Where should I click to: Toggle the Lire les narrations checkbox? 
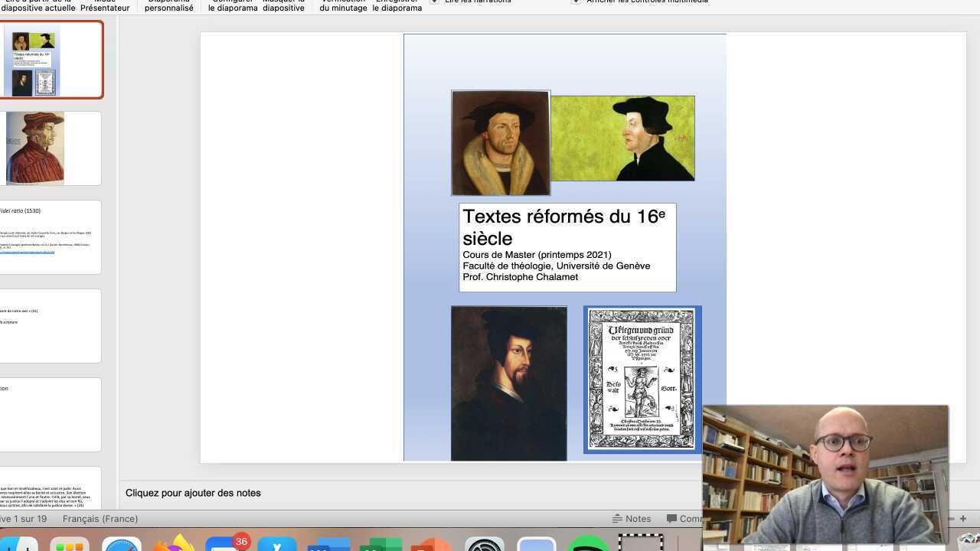pyautogui.click(x=434, y=2)
